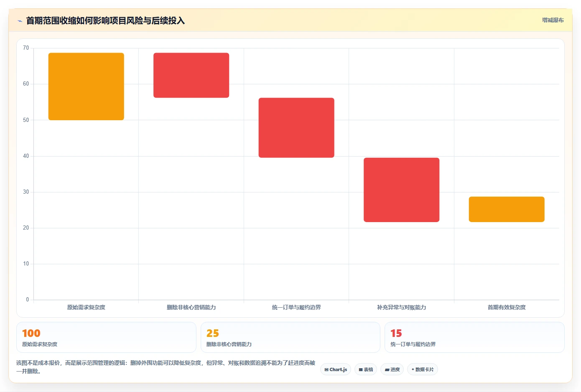The width and height of the screenshot is (581, 392).
Task: Select the red 补充异常与对账能力 bar
Action: [401, 190]
